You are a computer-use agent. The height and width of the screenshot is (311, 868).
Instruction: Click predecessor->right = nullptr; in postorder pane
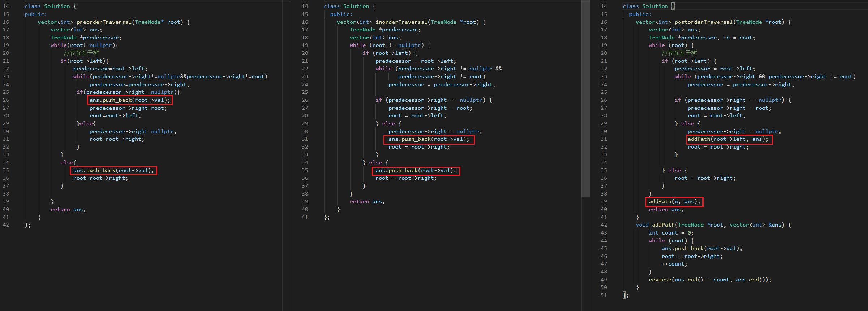pyautogui.click(x=734, y=132)
